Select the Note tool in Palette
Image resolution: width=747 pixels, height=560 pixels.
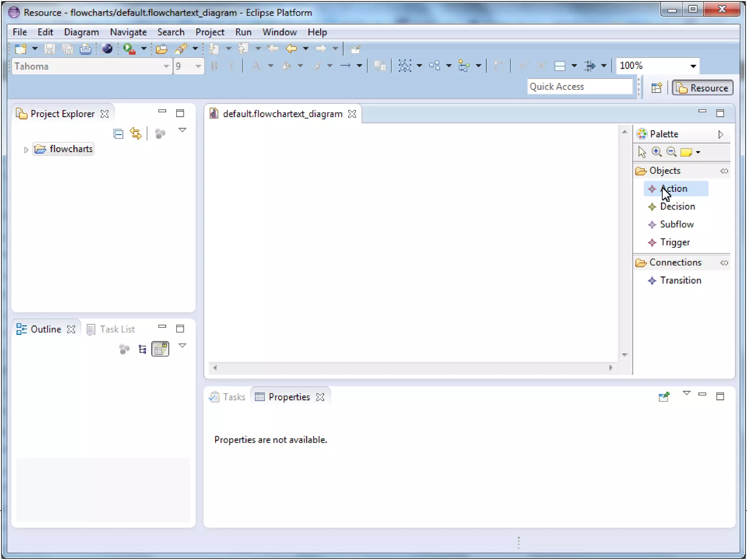pyautogui.click(x=686, y=152)
